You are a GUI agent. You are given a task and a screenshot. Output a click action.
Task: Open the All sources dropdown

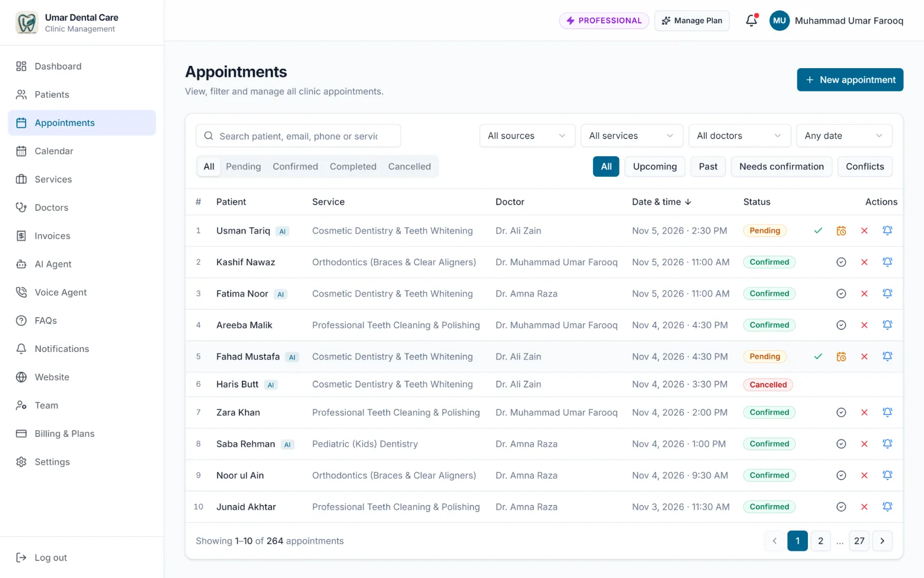(527, 136)
